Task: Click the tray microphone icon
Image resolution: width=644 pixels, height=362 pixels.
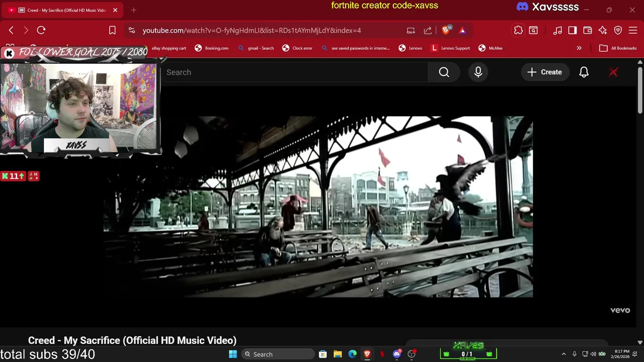Action: [x=574, y=354]
